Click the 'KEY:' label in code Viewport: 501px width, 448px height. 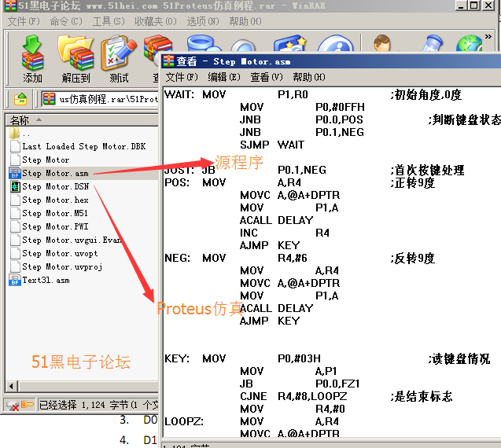pyautogui.click(x=177, y=358)
